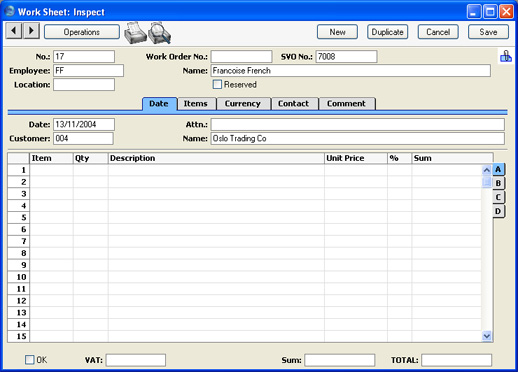Click the Employee field containing FF
The image size is (518, 372).
click(x=88, y=71)
